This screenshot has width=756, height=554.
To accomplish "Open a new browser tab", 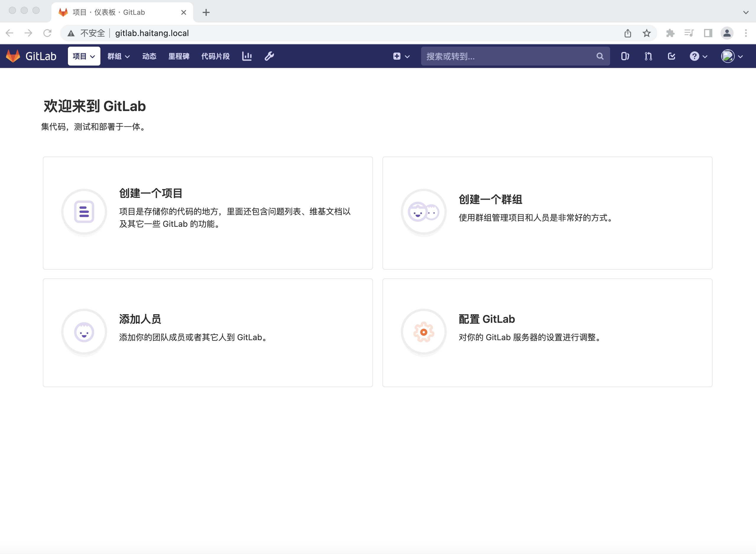I will pyautogui.click(x=206, y=12).
